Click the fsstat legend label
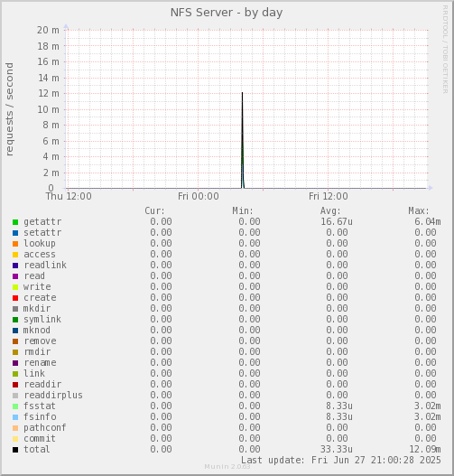 point(40,406)
